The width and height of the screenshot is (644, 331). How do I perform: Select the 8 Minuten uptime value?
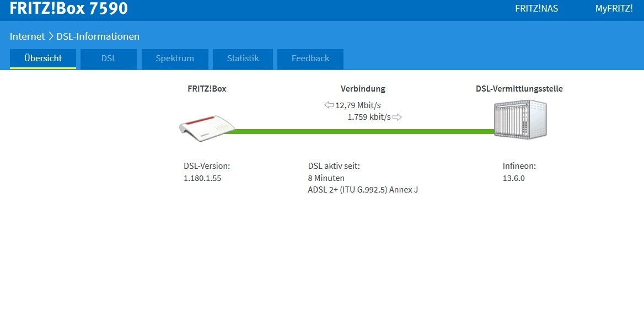pyautogui.click(x=326, y=178)
